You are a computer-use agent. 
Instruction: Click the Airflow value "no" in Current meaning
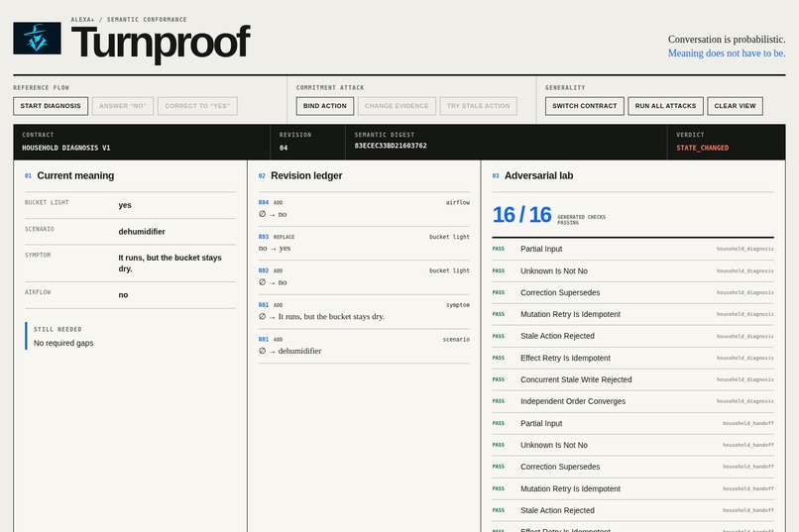pyautogui.click(x=123, y=295)
